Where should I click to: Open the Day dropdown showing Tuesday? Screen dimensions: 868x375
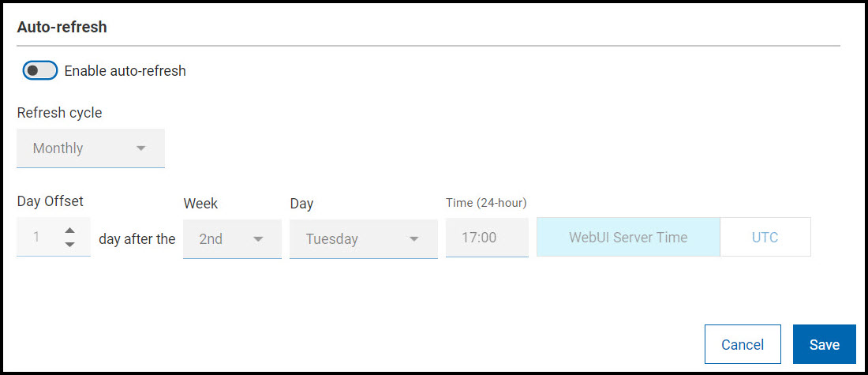pyautogui.click(x=363, y=238)
